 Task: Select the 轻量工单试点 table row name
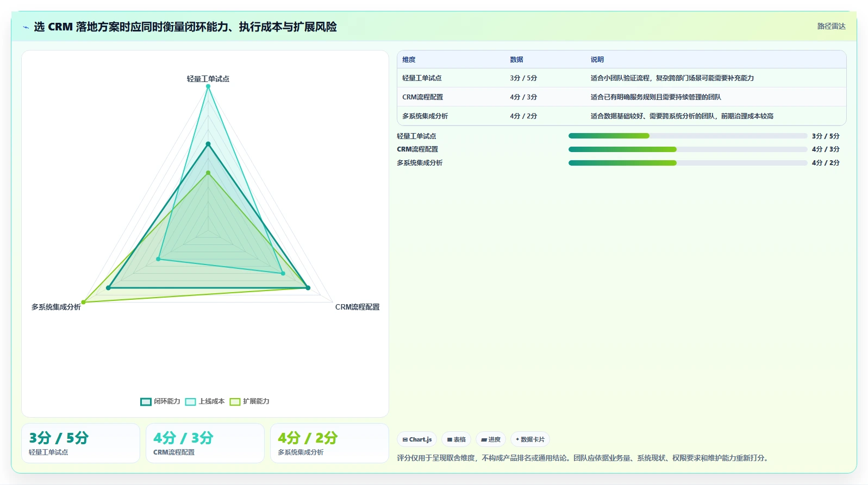(422, 78)
